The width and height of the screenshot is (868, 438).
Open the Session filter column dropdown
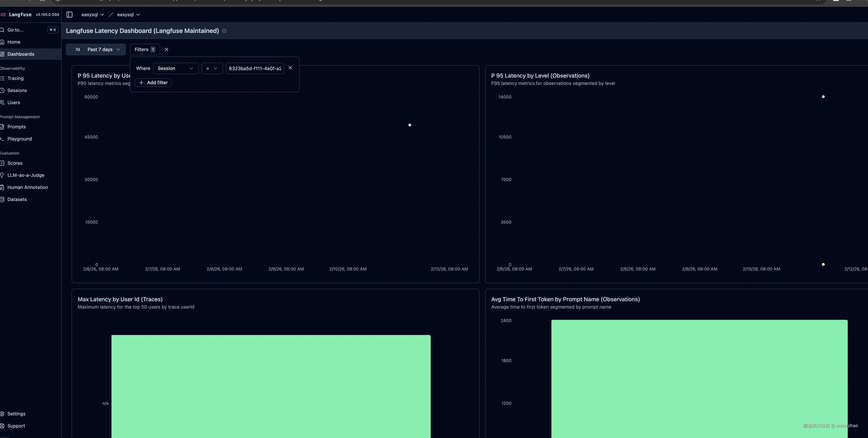pyautogui.click(x=175, y=68)
